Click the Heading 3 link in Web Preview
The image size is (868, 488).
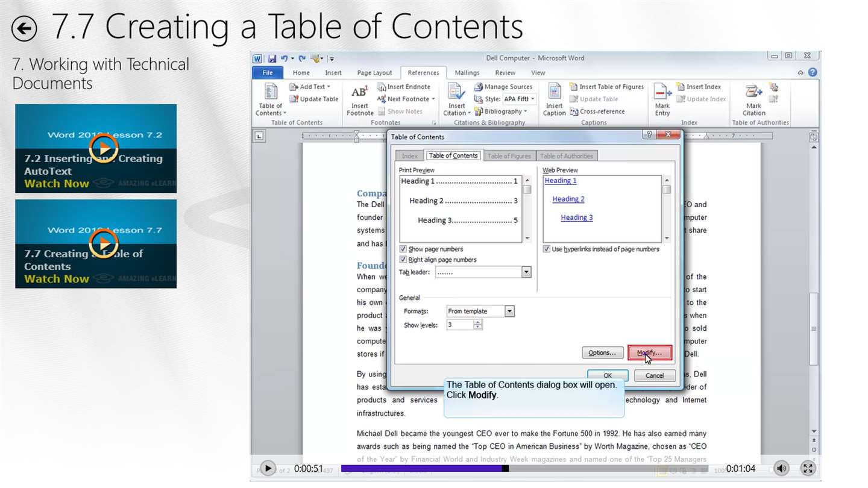(577, 217)
